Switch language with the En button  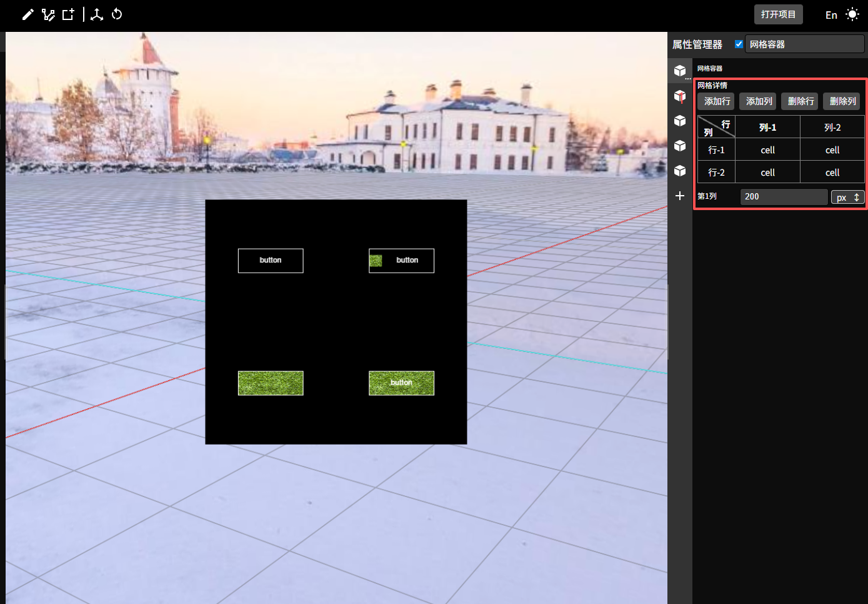[831, 15]
